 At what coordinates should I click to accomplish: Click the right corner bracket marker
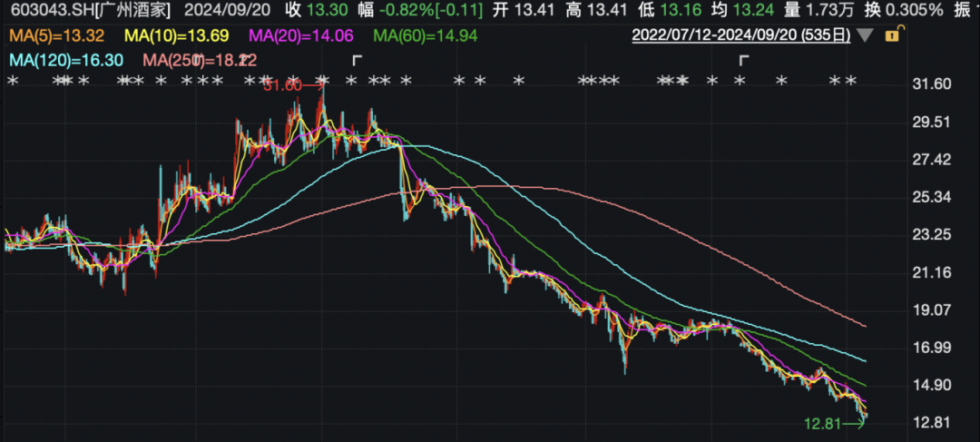point(744,61)
